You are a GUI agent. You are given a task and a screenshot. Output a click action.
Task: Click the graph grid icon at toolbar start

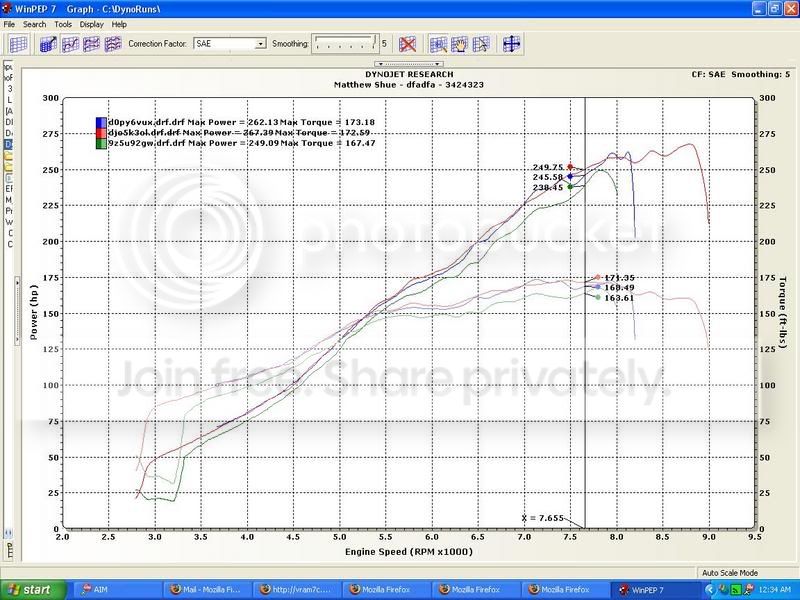pos(18,44)
